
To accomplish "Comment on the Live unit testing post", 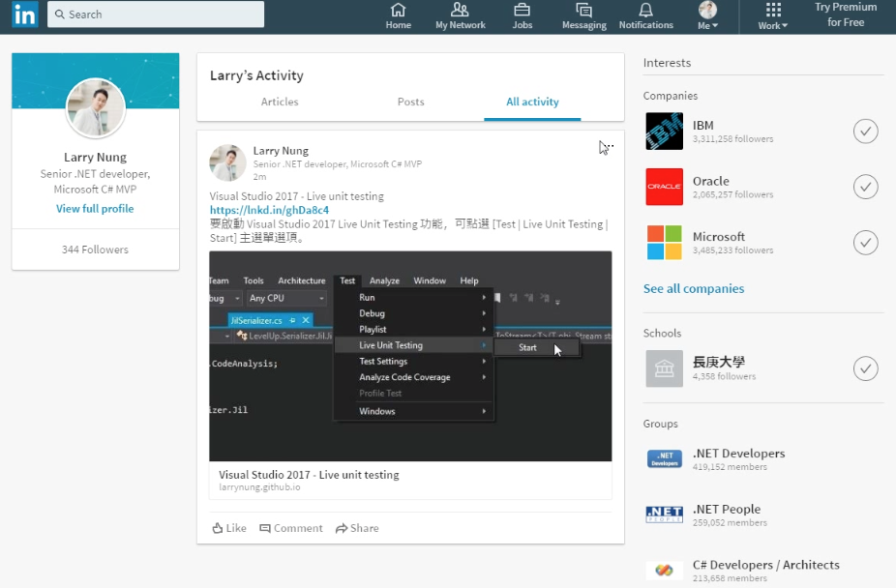I will coord(291,528).
